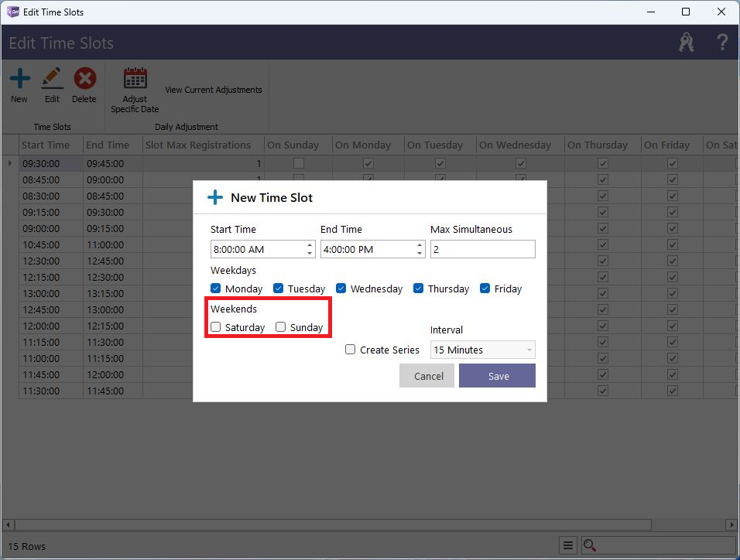Toggle the Friday checkbox

point(485,289)
